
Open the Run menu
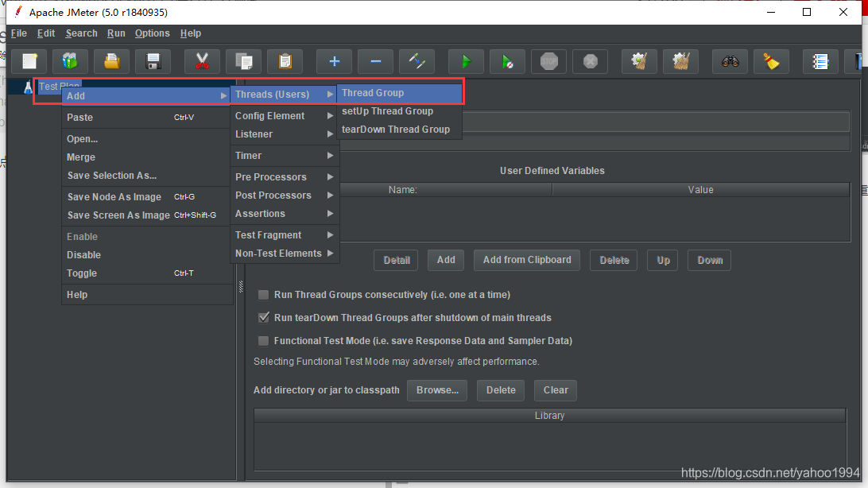pyautogui.click(x=116, y=33)
